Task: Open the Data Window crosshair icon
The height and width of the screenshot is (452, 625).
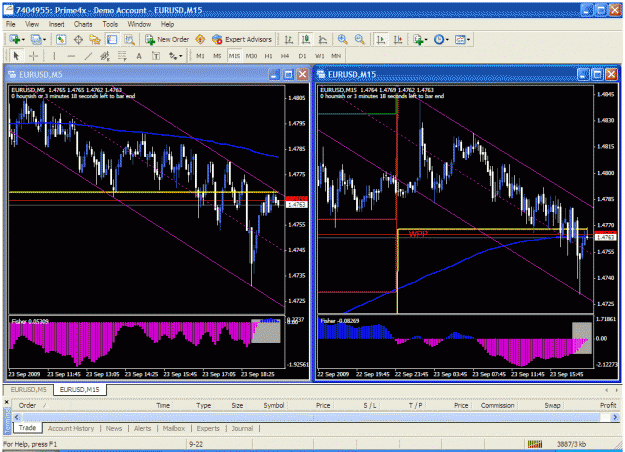Action: (x=78, y=39)
